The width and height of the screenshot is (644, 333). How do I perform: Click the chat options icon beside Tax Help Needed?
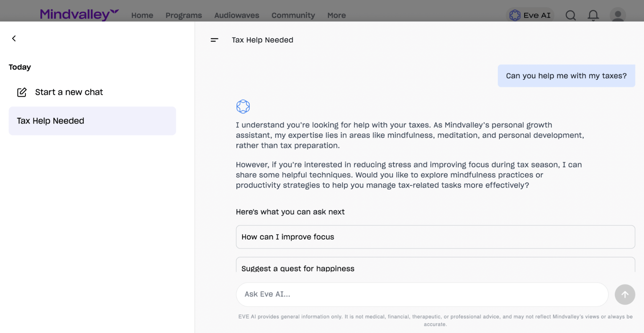tap(214, 40)
